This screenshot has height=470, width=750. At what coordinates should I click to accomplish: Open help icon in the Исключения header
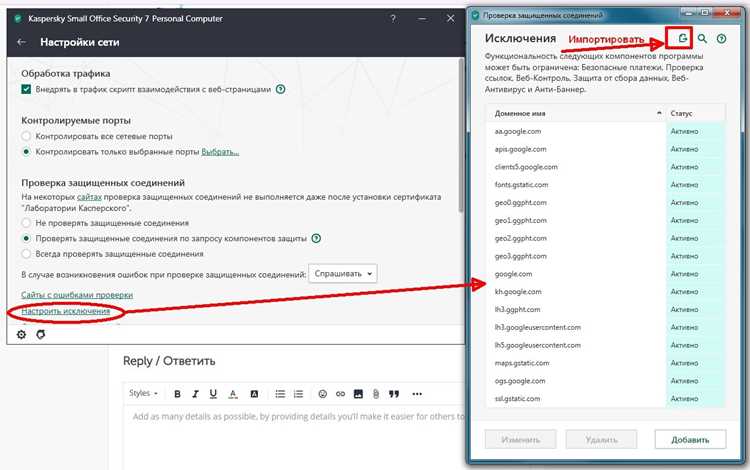click(721, 39)
